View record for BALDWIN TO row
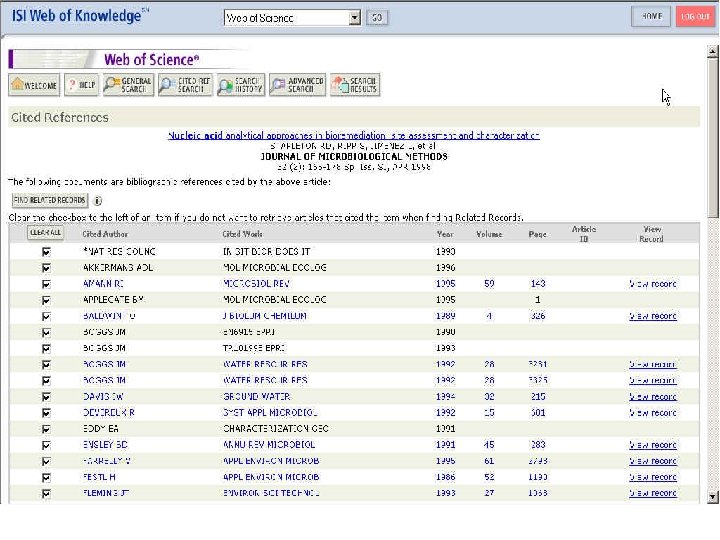This screenshot has height=540, width=720. coord(652,316)
